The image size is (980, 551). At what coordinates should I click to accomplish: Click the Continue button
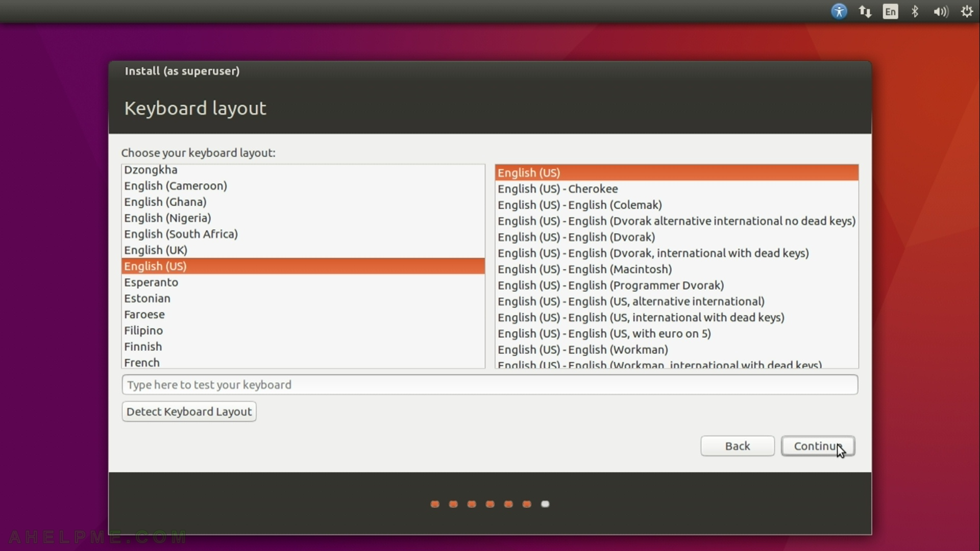point(818,446)
